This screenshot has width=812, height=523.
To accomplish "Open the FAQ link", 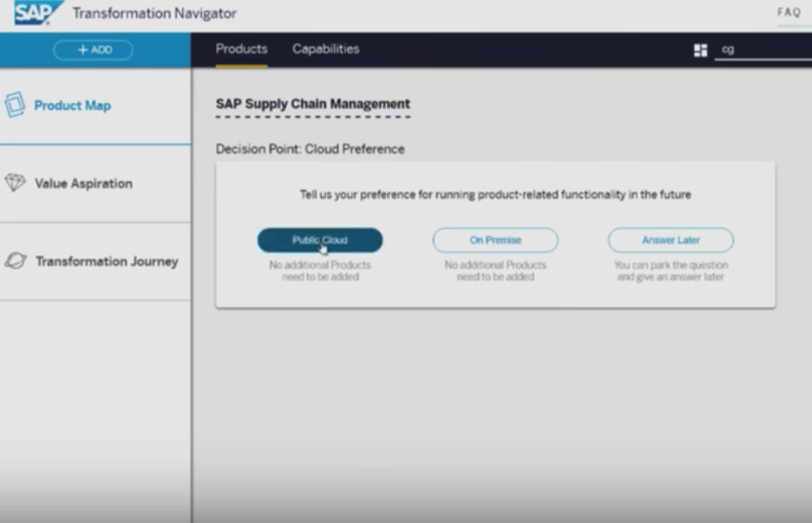I will pyautogui.click(x=789, y=12).
